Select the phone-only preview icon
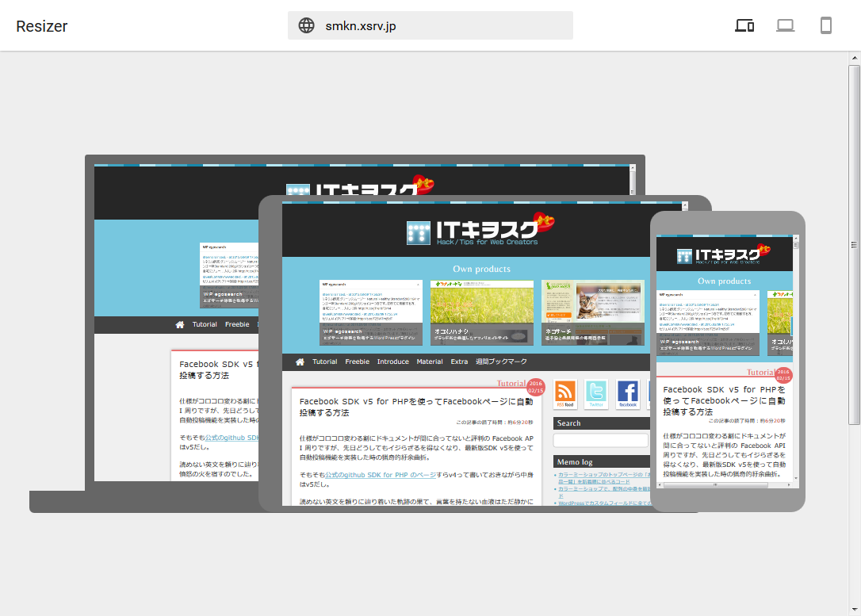 tap(825, 25)
